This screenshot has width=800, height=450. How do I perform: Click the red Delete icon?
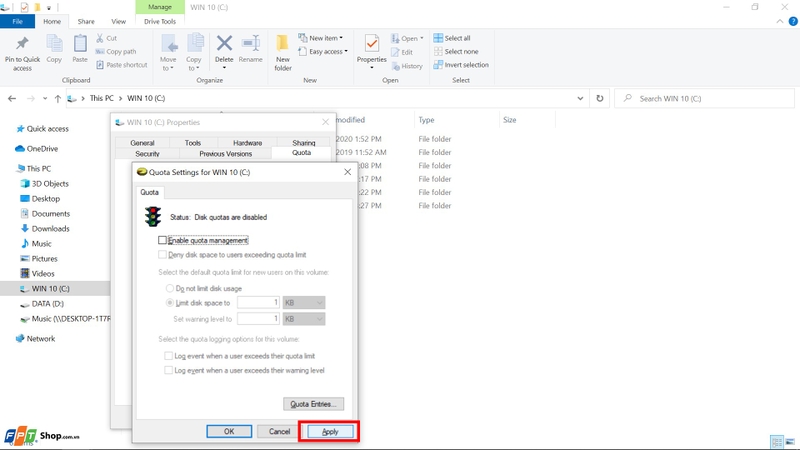(x=224, y=44)
